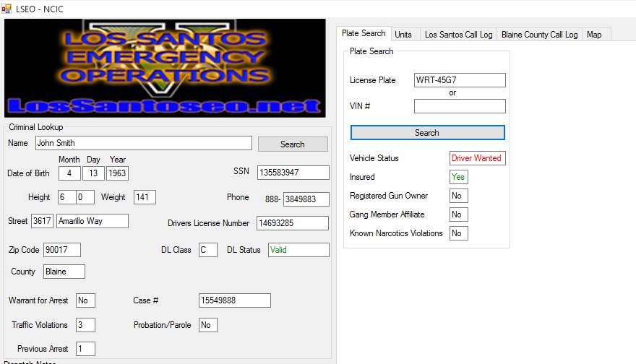Click into the SSN field
The height and width of the screenshot is (364, 636).
tap(293, 173)
